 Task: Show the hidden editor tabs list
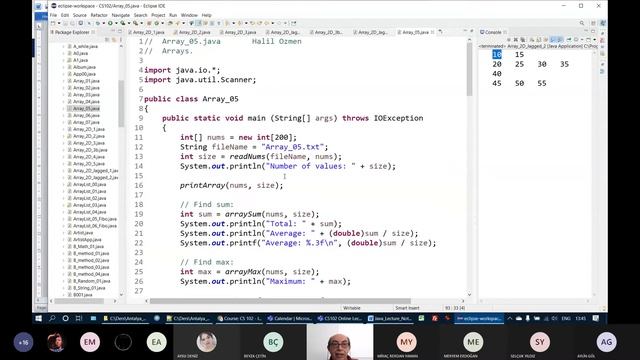click(440, 32)
